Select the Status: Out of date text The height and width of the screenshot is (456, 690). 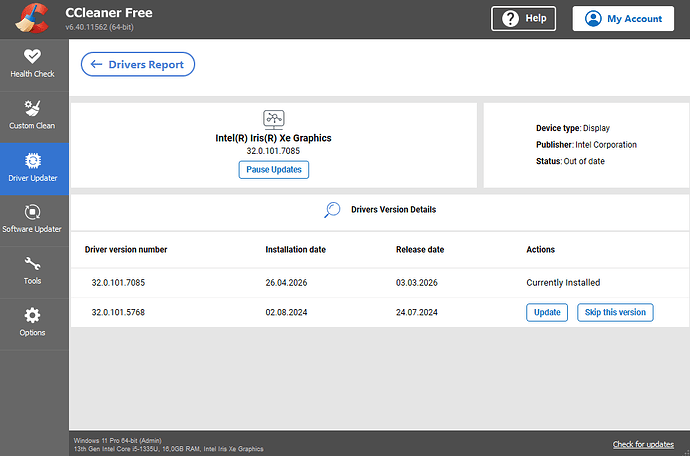(570, 161)
